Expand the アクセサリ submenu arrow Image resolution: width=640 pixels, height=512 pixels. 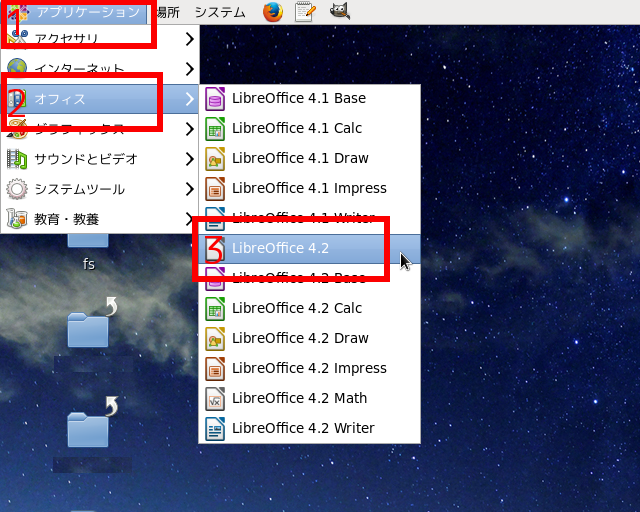pyautogui.click(x=189, y=39)
